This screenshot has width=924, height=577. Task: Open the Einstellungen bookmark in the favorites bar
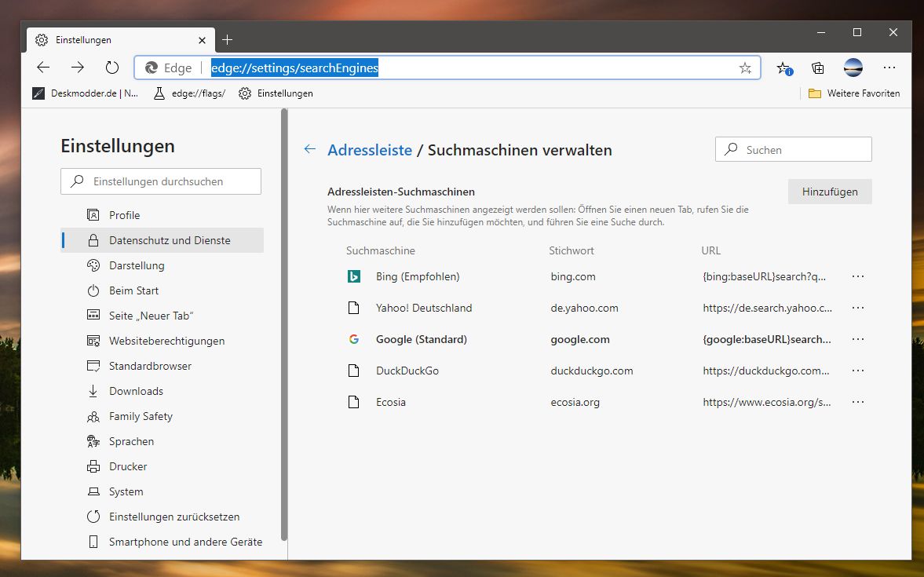coord(276,93)
